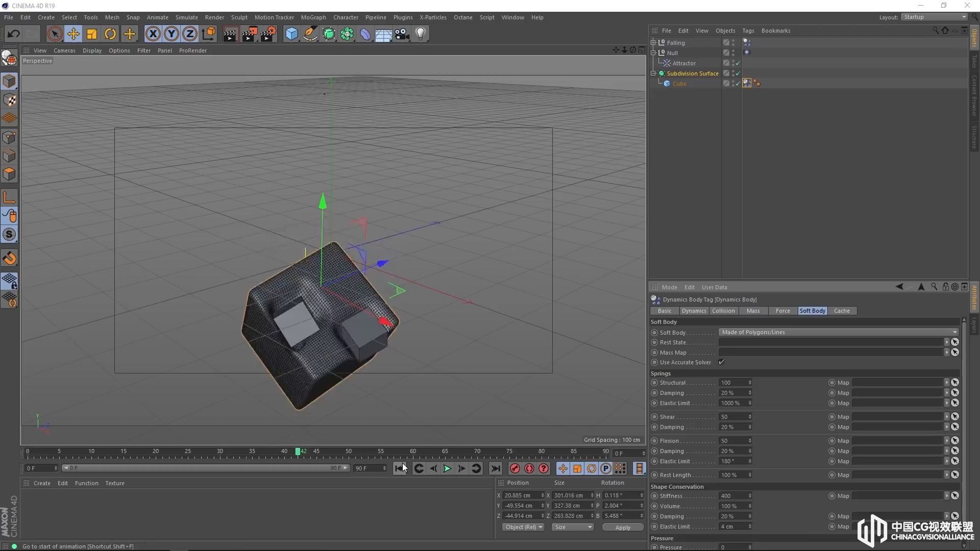The width and height of the screenshot is (980, 551).
Task: Switch to Points mode
Action: tap(9, 137)
